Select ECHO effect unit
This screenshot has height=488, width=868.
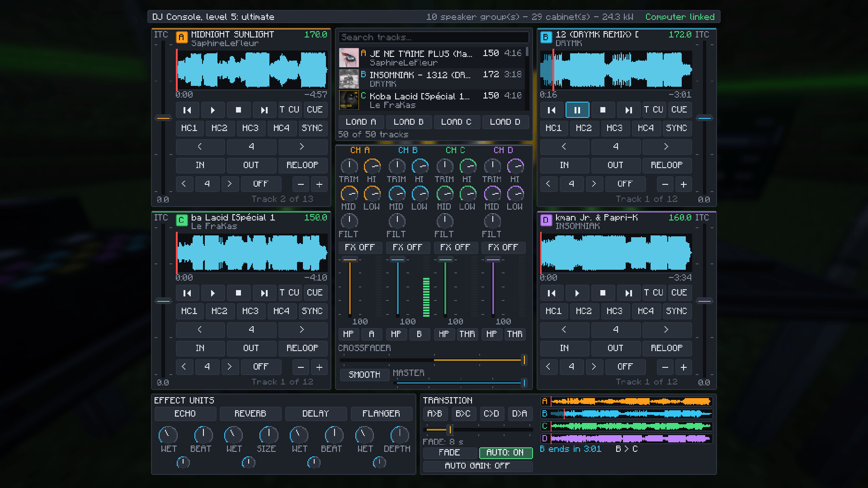tap(185, 413)
